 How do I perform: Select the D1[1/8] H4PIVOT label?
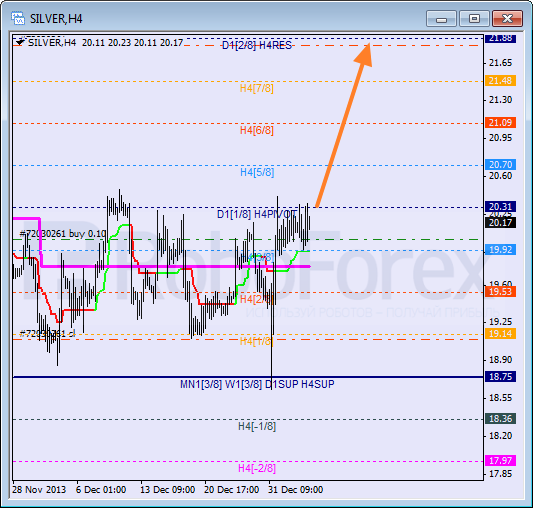point(257,214)
